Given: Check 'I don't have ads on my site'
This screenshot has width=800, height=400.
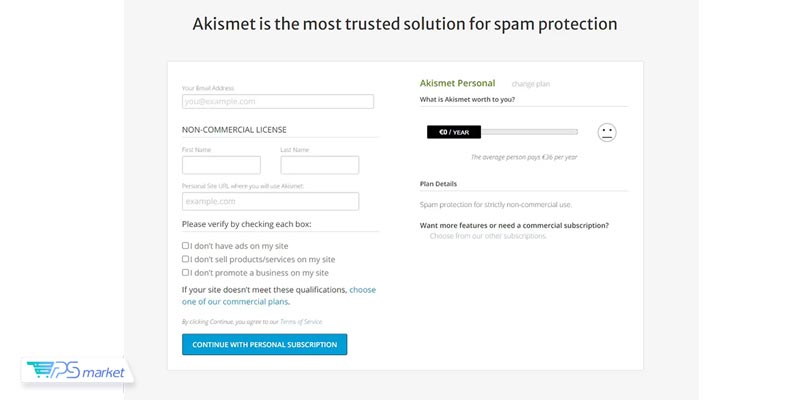Looking at the screenshot, I should click(185, 245).
